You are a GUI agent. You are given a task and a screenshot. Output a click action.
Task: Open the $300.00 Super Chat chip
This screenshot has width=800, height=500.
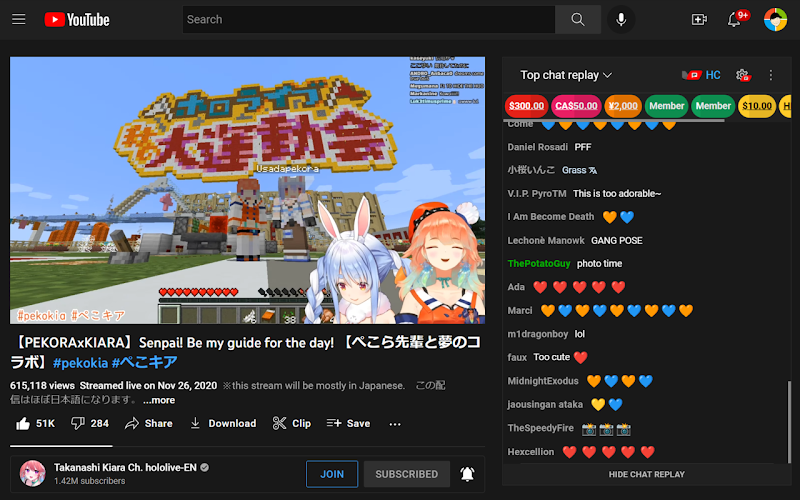(526, 106)
